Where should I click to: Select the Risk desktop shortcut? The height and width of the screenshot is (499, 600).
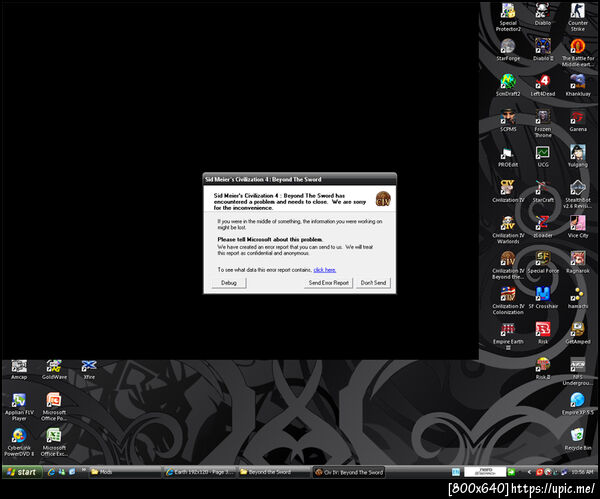pyautogui.click(x=543, y=333)
